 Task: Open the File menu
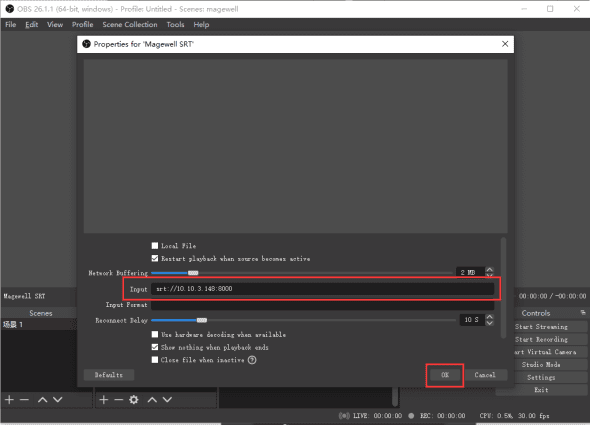pyautogui.click(x=11, y=24)
